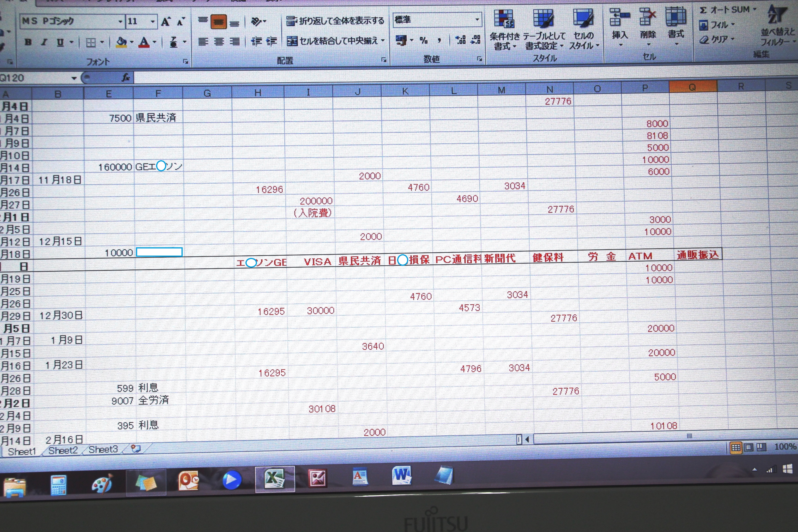Click the percent style icon
798x532 pixels.
point(423,40)
